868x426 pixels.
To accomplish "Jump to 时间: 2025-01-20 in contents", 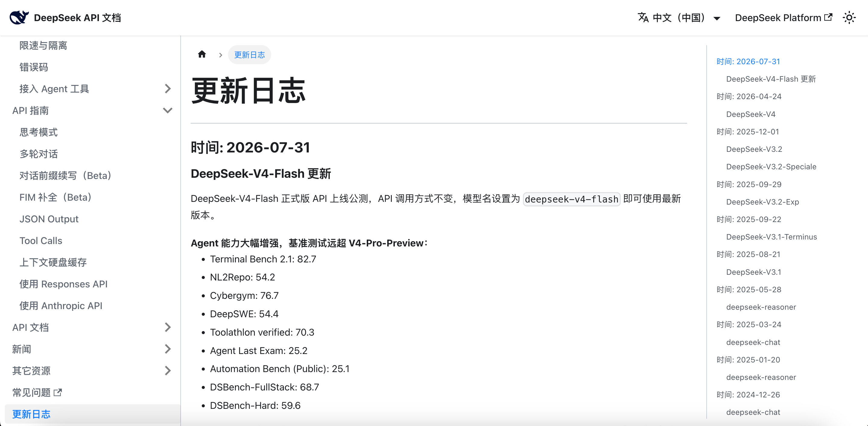I will tap(748, 360).
